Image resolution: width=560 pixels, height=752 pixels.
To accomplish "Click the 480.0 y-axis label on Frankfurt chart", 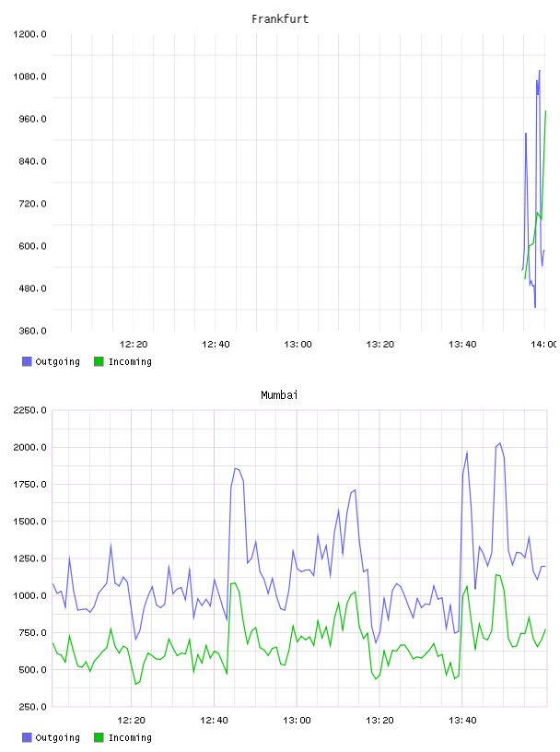I will [x=32, y=288].
